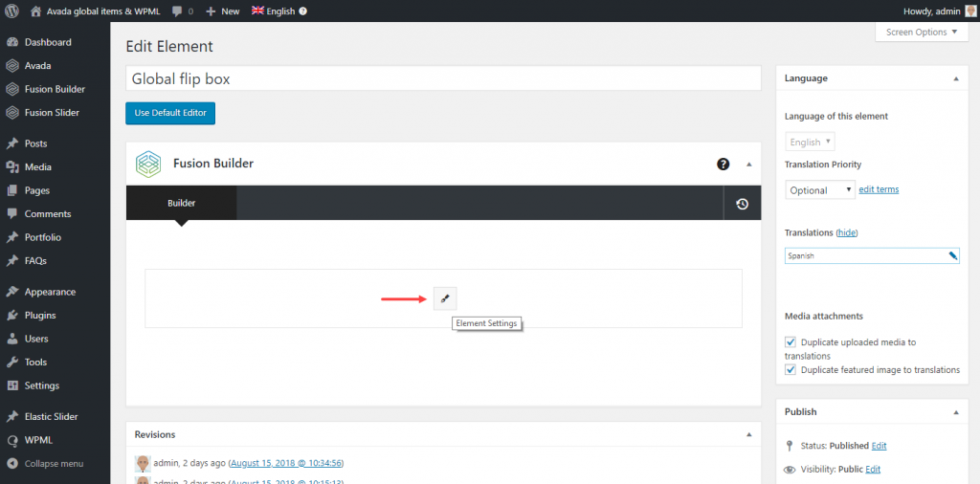
Task: Go to Dashboard in sidebar
Action: [x=48, y=42]
